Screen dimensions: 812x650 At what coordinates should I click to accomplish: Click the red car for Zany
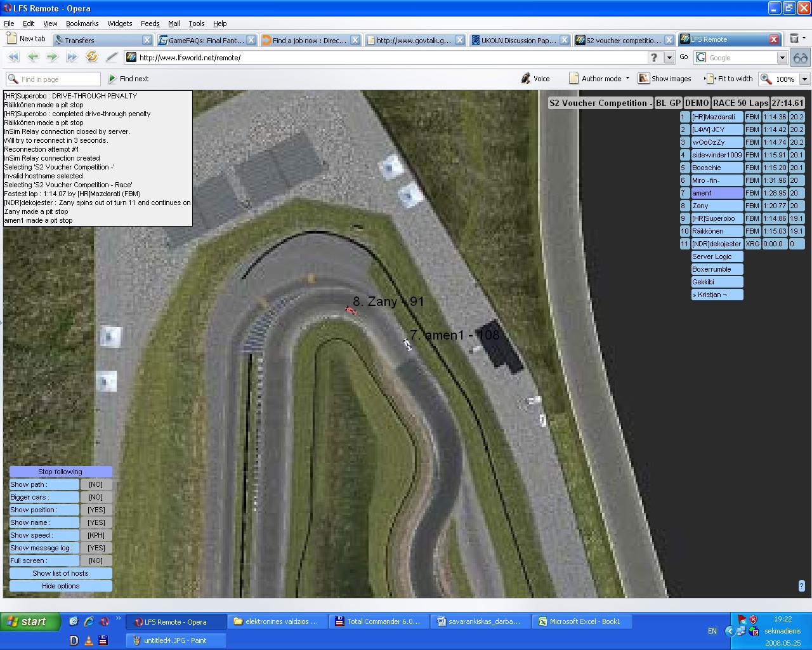click(351, 310)
